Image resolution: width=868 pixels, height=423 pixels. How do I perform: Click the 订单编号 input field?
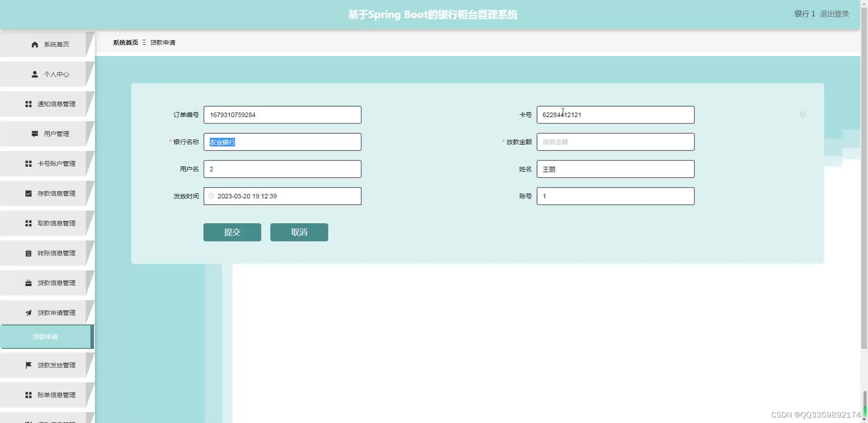(283, 115)
